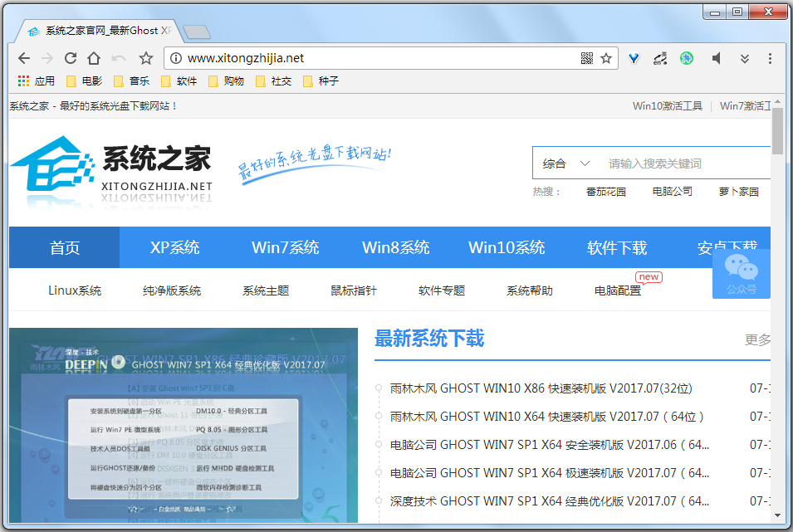Open the Win10系统 navigation item
The width and height of the screenshot is (793, 532).
point(507,247)
